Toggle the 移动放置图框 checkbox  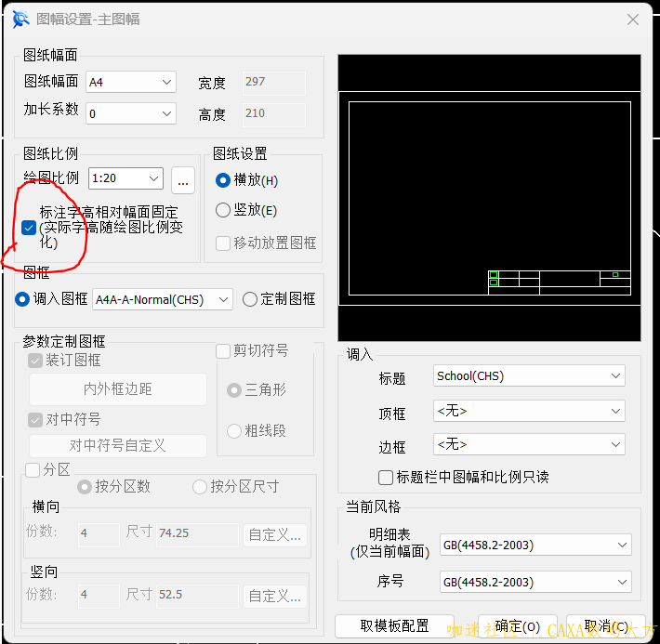click(x=223, y=243)
